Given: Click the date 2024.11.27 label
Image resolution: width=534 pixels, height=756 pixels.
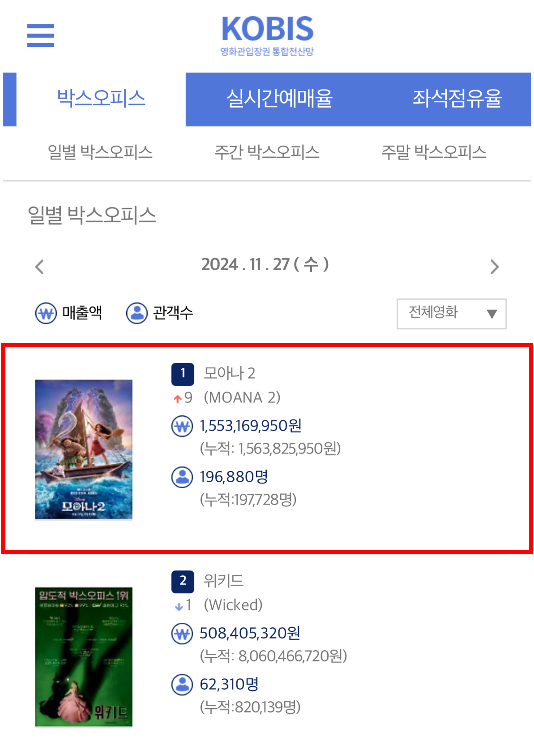Looking at the screenshot, I should tap(265, 265).
